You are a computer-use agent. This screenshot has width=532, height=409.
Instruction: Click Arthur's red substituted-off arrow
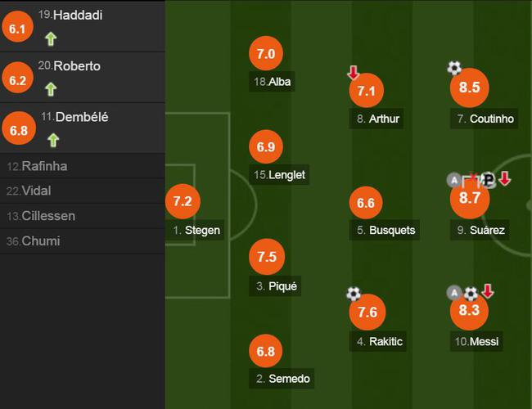coord(354,73)
